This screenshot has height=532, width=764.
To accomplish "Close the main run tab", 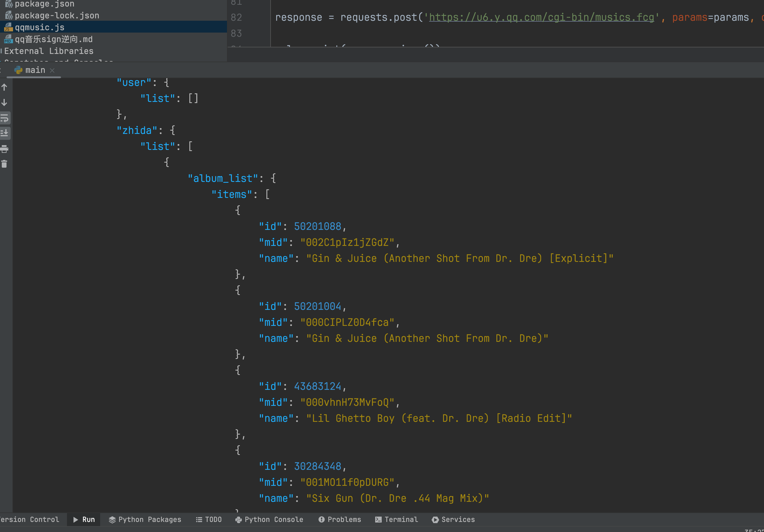I will [52, 70].
